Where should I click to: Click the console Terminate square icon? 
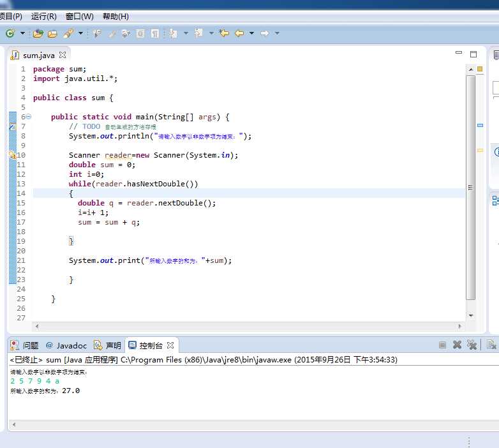(442, 345)
